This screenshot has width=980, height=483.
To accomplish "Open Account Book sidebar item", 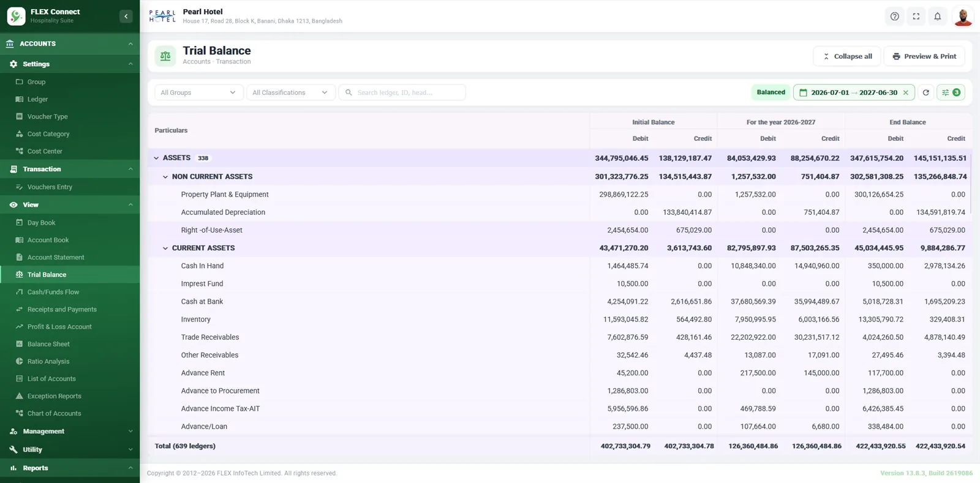I will pyautogui.click(x=70, y=240).
